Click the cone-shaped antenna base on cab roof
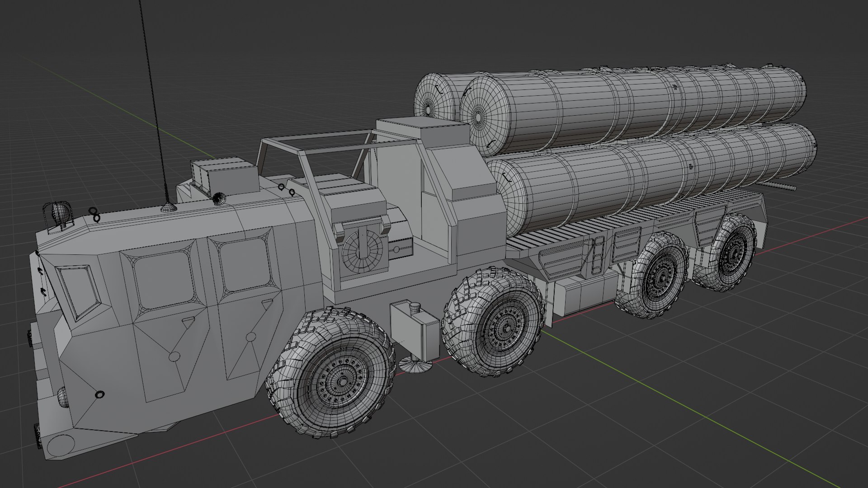The width and height of the screenshot is (868, 488). 168,207
